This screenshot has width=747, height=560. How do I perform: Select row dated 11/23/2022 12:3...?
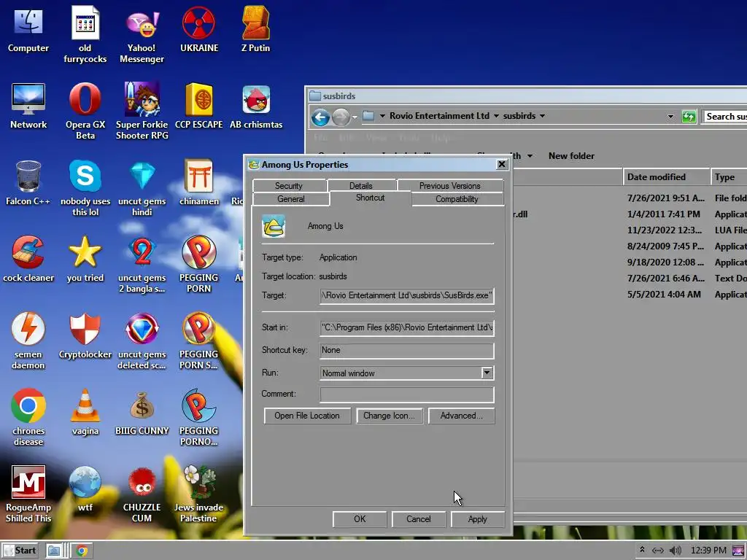(x=630, y=230)
